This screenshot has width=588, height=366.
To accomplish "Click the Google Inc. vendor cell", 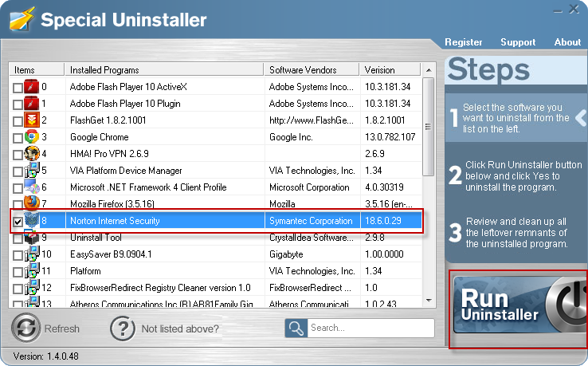I will pos(291,137).
